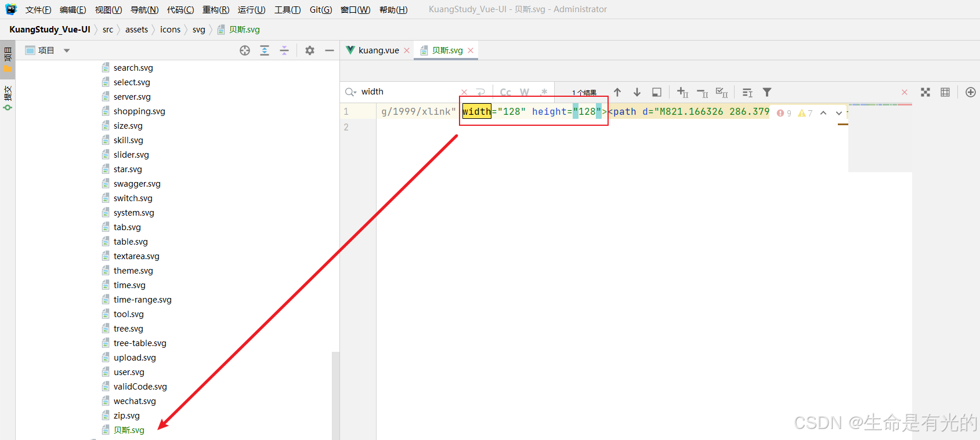Clear the find bar search text

(464, 92)
